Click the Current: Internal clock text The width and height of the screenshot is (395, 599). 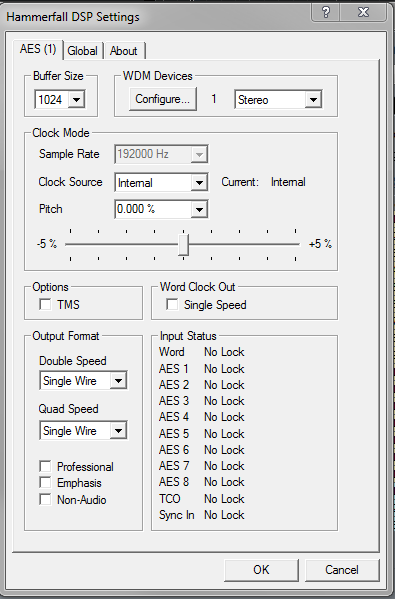click(x=264, y=182)
